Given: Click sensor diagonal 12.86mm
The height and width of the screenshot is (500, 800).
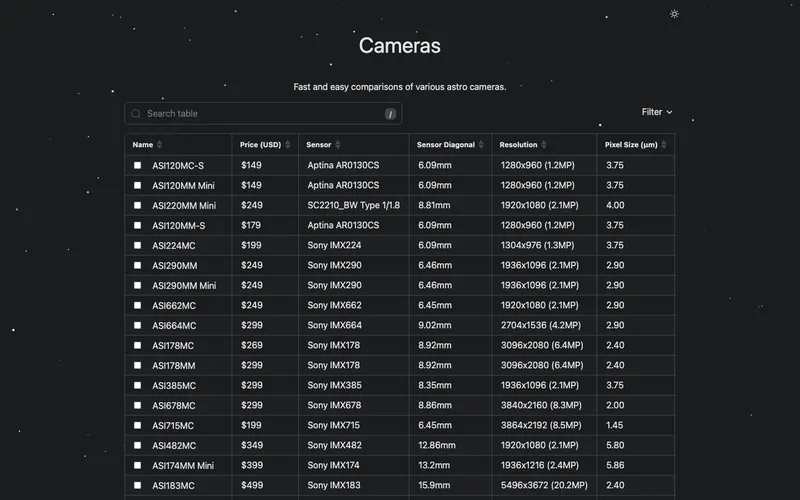Looking at the screenshot, I should [x=437, y=445].
